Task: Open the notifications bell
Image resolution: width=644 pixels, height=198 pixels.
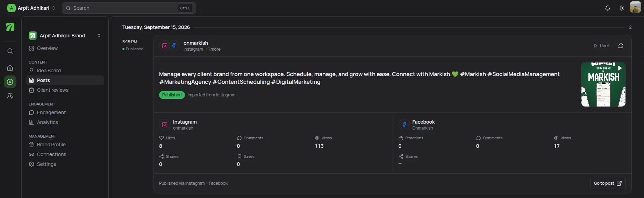Action: [608, 8]
